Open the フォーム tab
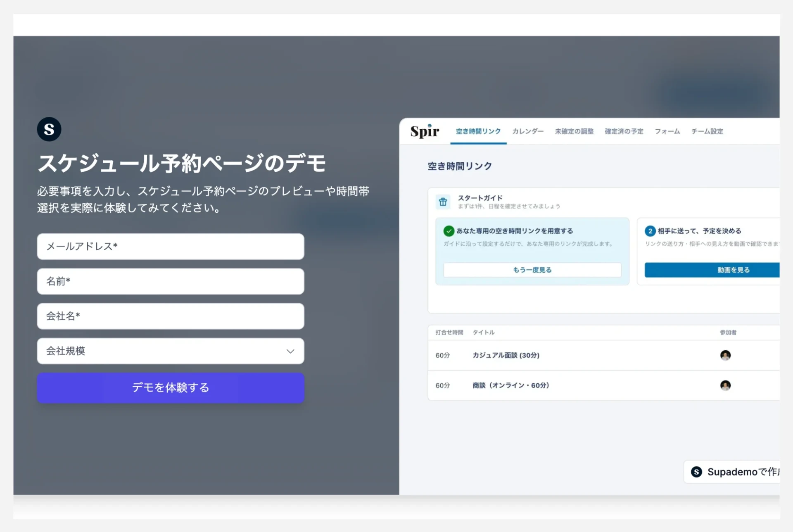Image resolution: width=793 pixels, height=532 pixels. pyautogui.click(x=667, y=131)
